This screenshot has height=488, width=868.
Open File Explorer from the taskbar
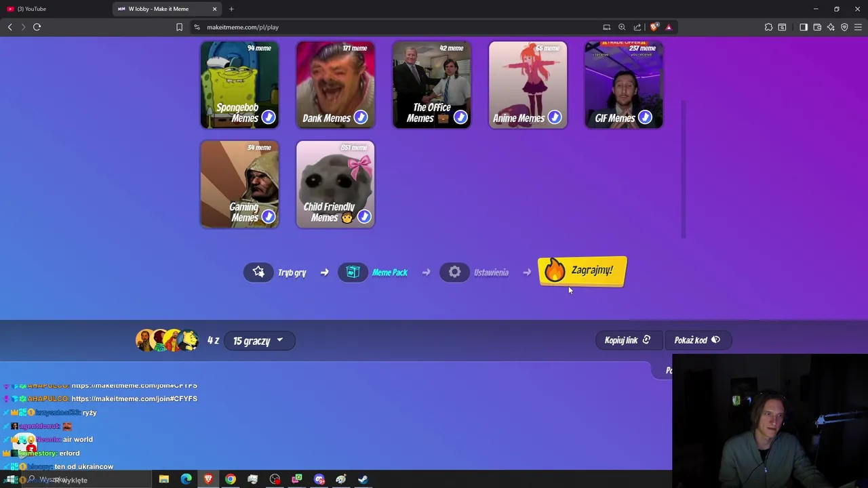[163, 479]
